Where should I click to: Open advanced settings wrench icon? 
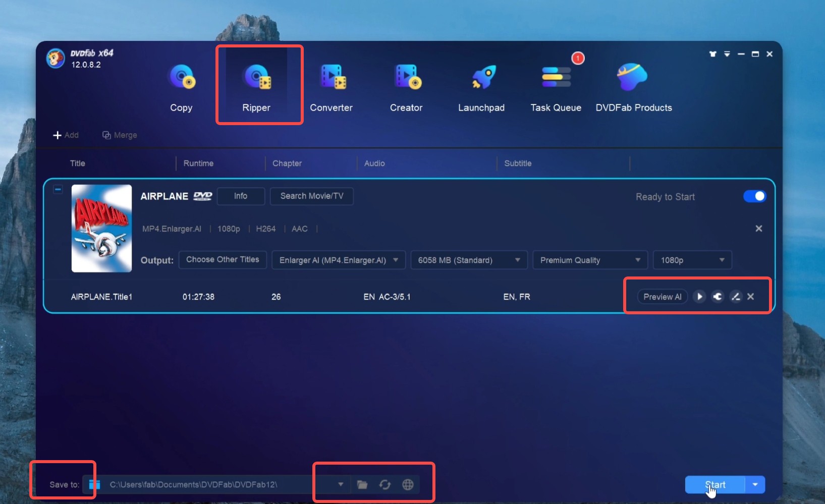click(718, 297)
